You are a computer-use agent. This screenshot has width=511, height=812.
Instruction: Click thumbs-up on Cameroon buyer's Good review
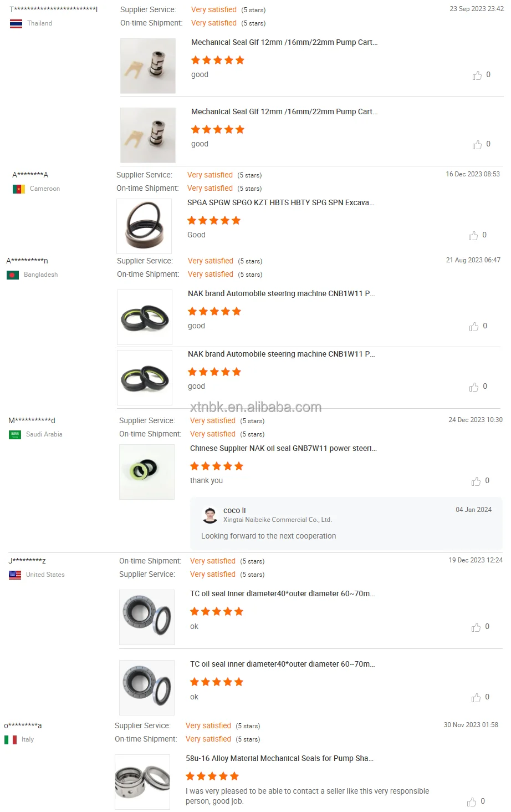[473, 236]
